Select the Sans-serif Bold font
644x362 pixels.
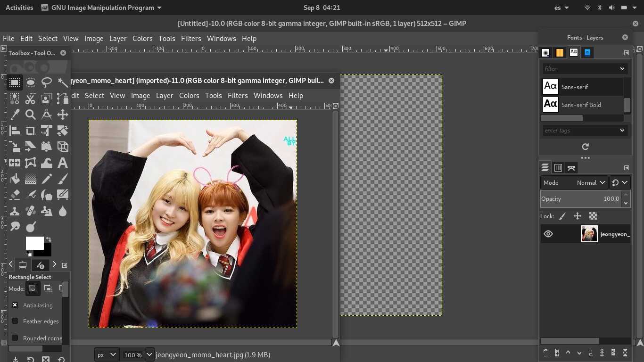(x=581, y=105)
